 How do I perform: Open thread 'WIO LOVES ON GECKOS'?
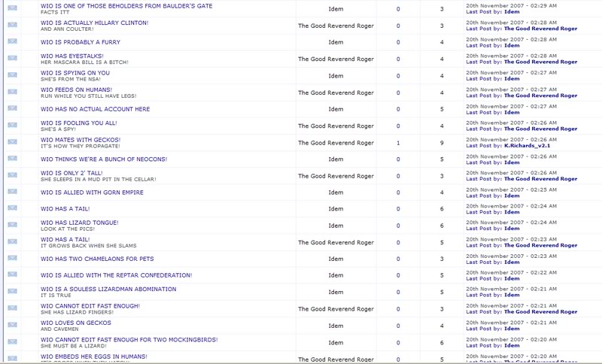76,323
